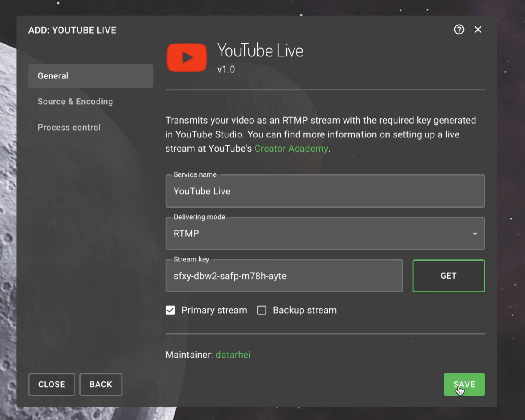Screen dimensions: 525x420
Task: Open the Creator Academy link
Action: 291,149
